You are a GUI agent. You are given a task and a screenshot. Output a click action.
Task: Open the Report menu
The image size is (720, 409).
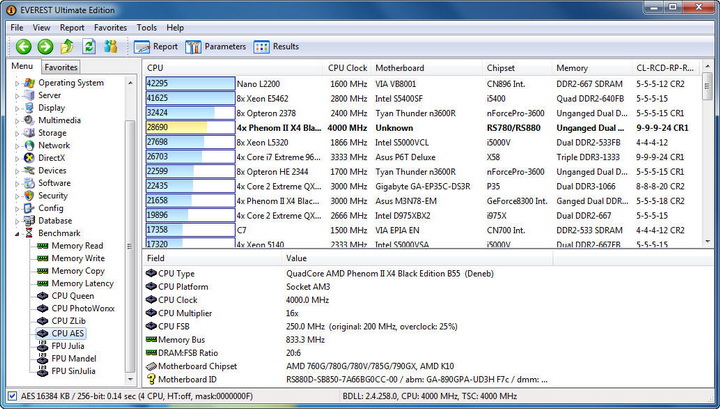(72, 28)
